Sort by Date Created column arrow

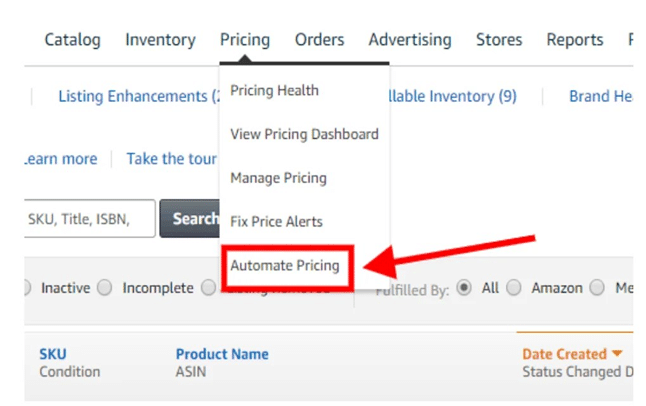tap(617, 354)
